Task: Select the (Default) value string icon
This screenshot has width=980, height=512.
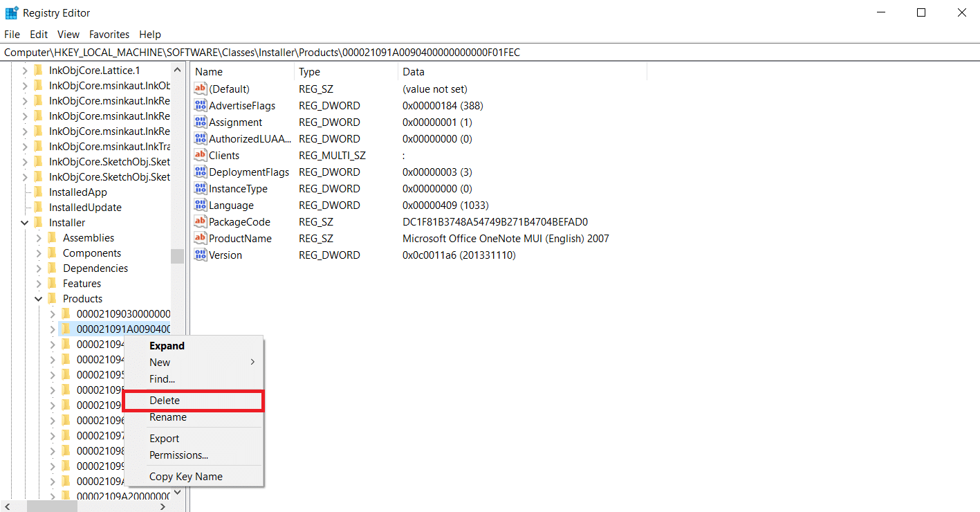Action: [201, 89]
